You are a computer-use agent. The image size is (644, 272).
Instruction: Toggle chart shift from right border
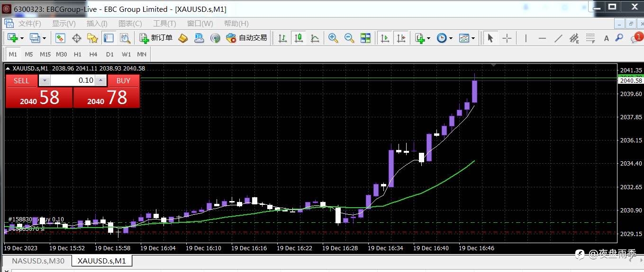[401, 38]
